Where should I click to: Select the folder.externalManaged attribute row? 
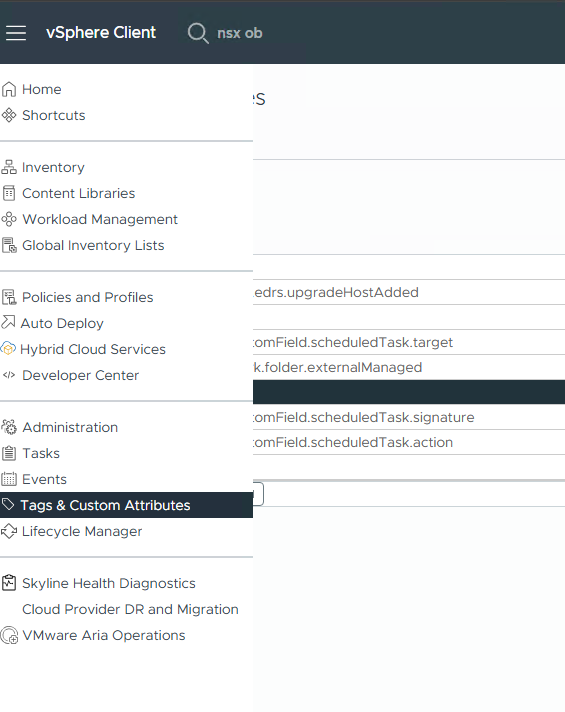coord(409,367)
